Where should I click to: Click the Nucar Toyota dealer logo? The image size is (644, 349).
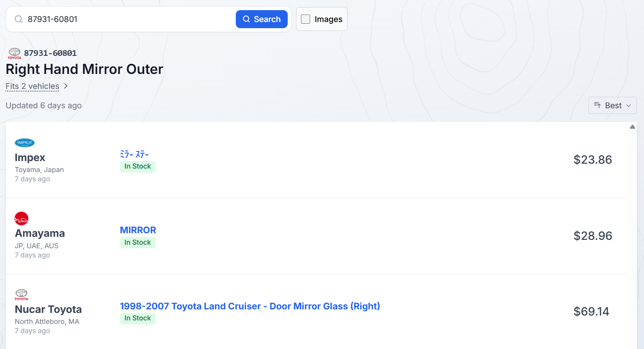coord(21,294)
